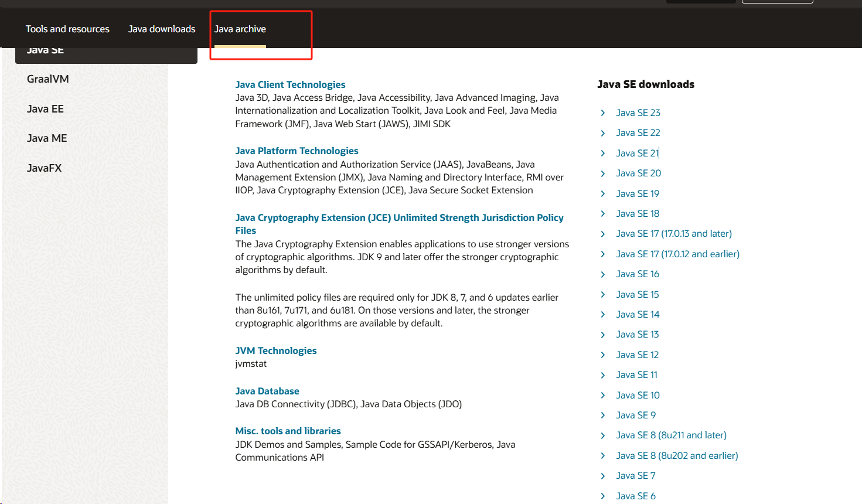
Task: Open the Java SE 9 download link
Action: pos(636,415)
